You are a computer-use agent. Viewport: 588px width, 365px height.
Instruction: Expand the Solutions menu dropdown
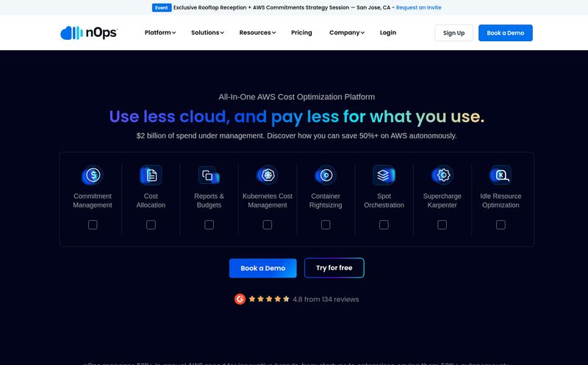click(207, 32)
